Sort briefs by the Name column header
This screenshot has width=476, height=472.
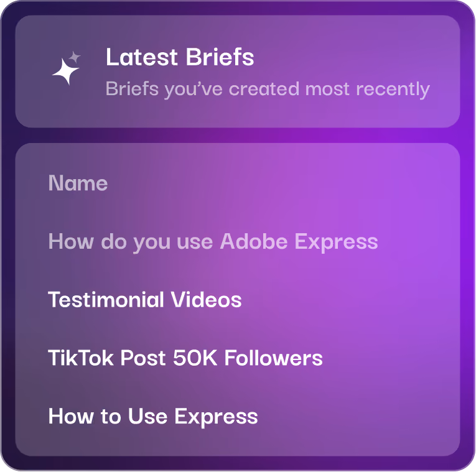click(x=78, y=183)
